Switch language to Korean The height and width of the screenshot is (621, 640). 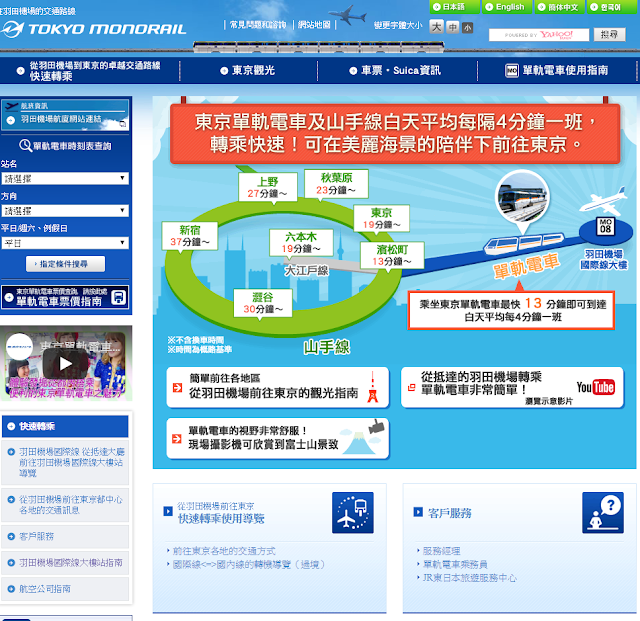point(611,7)
